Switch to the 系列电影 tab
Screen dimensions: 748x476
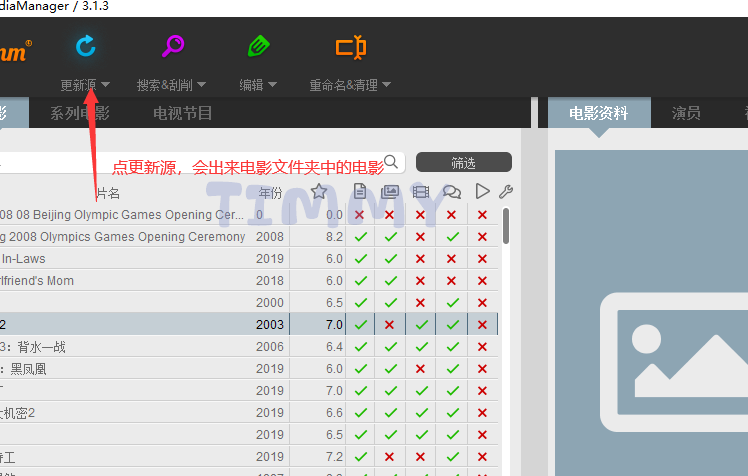click(80, 113)
